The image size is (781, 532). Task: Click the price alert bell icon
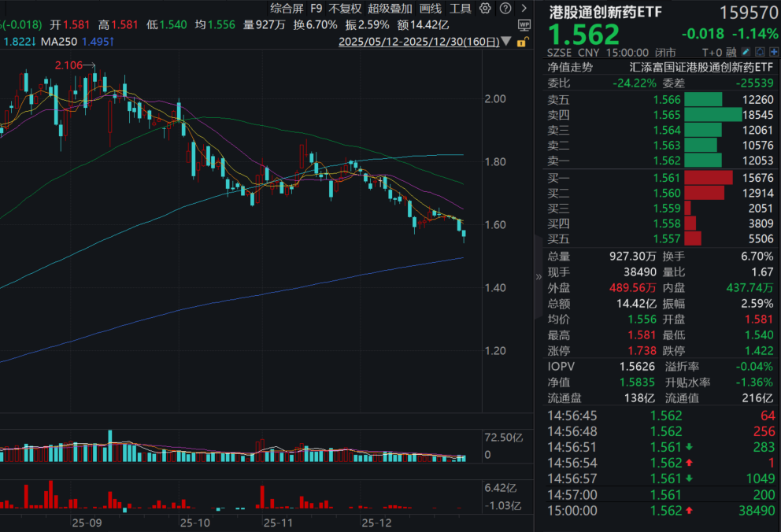coord(760,51)
